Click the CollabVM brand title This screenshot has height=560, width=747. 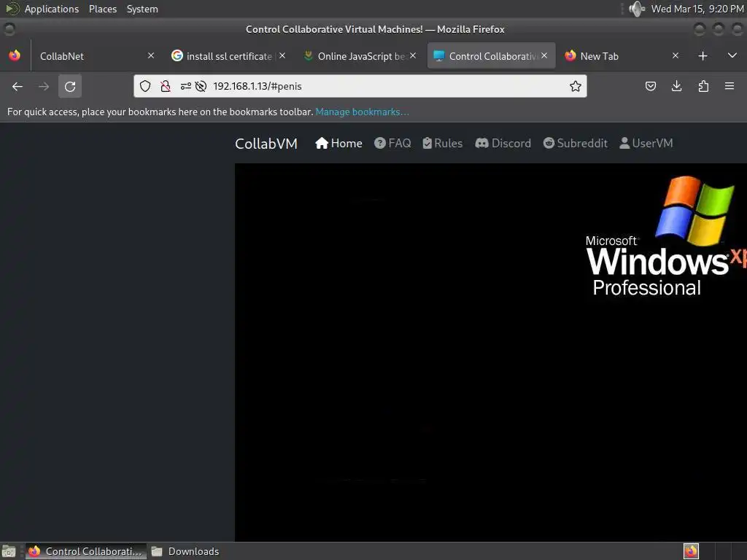coord(266,144)
